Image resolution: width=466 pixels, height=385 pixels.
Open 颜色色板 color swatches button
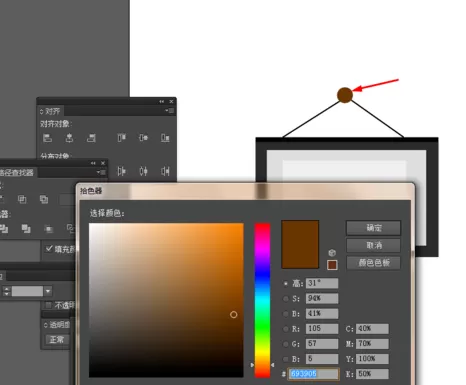pos(374,263)
